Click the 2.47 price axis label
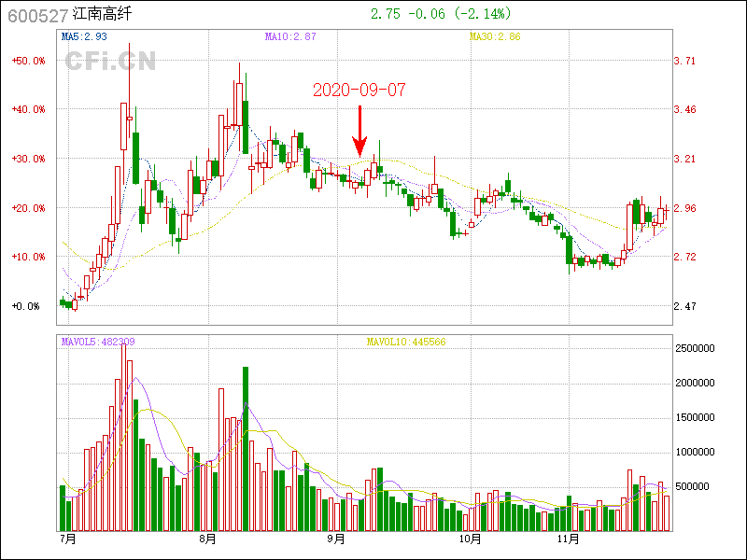Image resolution: width=747 pixels, height=560 pixels. tap(684, 306)
